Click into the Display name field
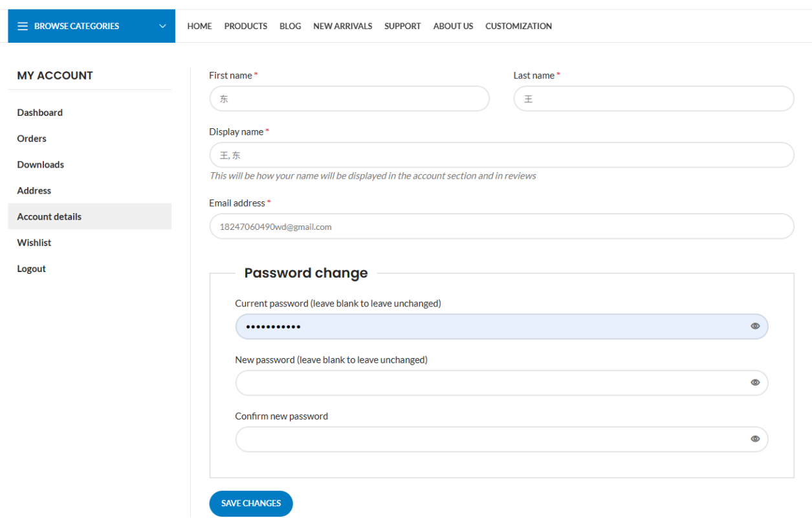 coord(501,155)
